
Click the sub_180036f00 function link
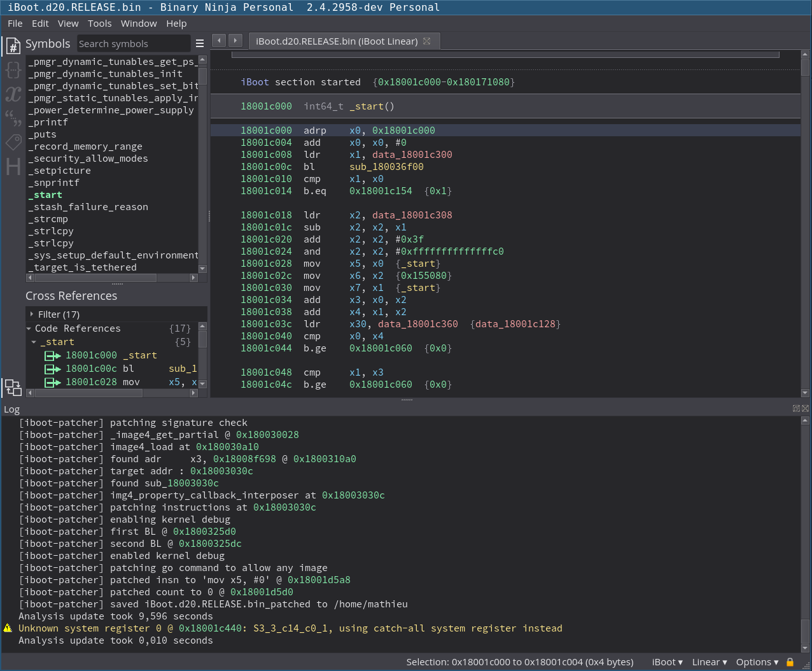tap(386, 167)
